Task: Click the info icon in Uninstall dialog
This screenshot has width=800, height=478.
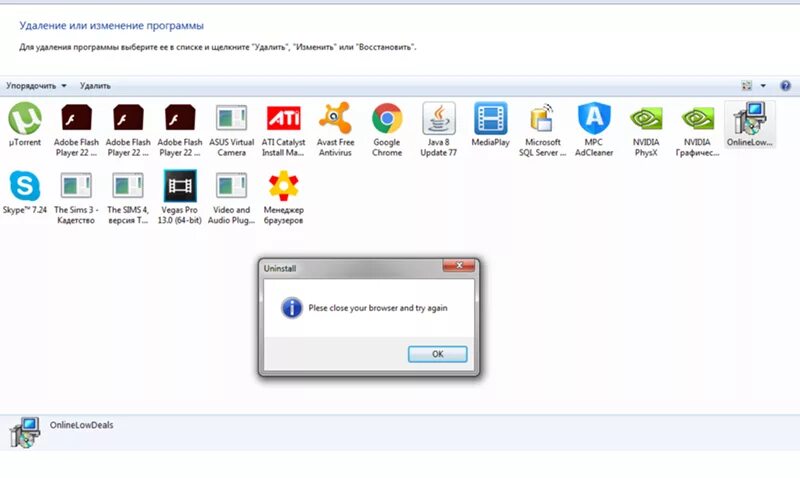Action: tap(291, 308)
